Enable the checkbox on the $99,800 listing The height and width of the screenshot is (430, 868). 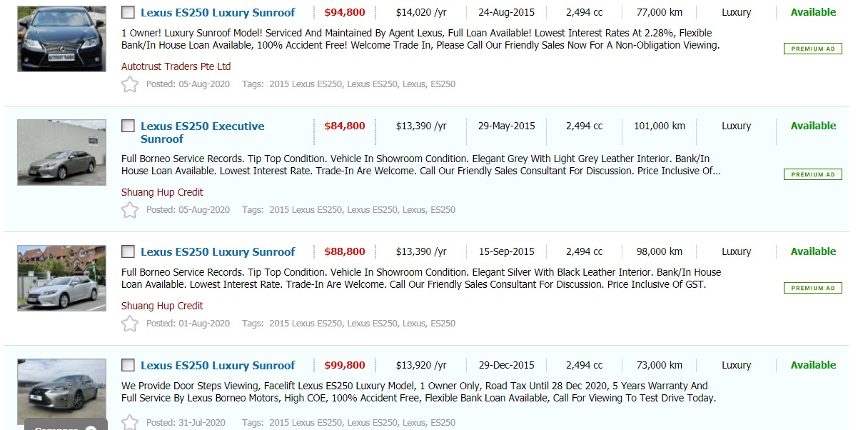(128, 365)
